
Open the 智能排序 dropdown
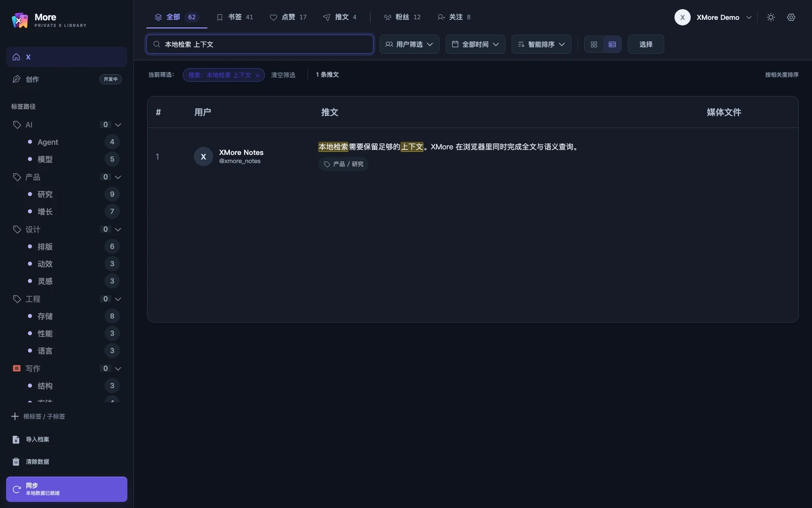[x=542, y=44]
